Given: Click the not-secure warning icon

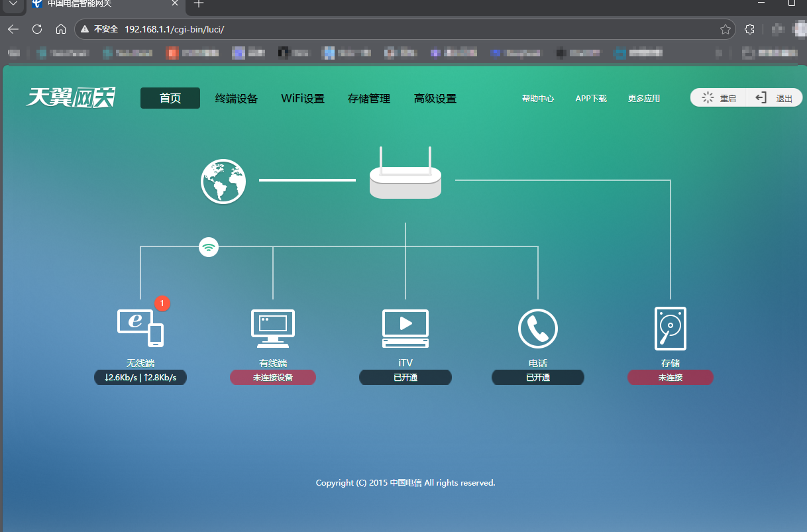Looking at the screenshot, I should pos(85,29).
